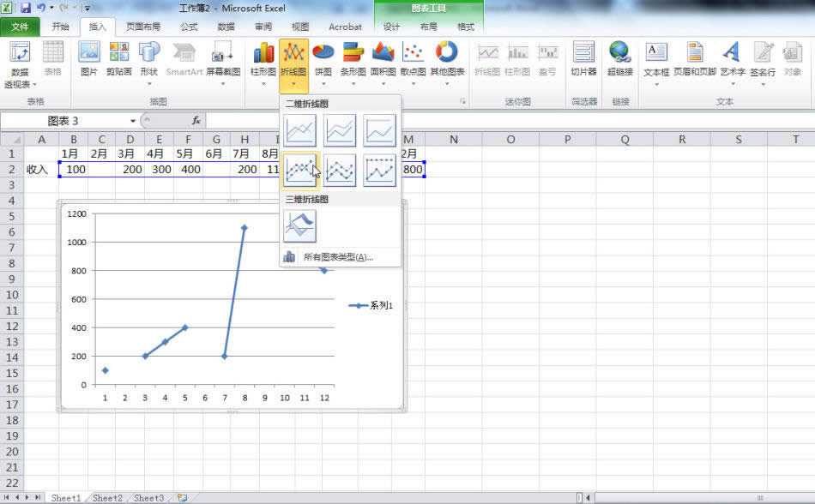
Task: Switch to the 设计 ribbon tab
Action: click(392, 27)
